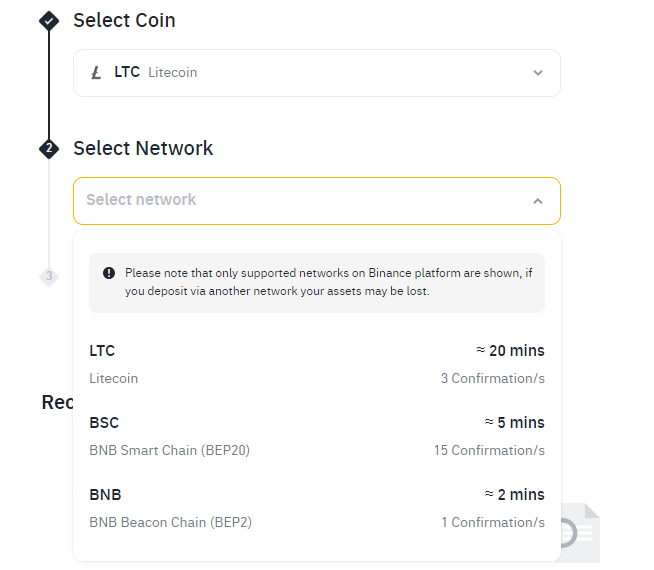Click the 15 Confirmation/s label
Image resolution: width=654 pixels, height=570 pixels.
pos(489,451)
